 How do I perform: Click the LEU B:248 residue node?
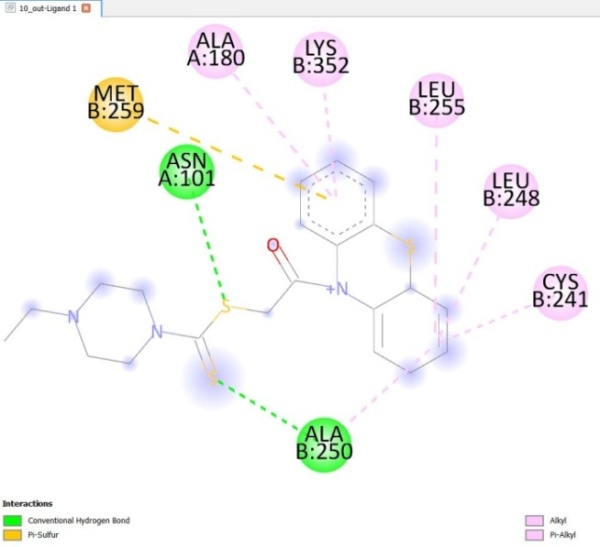coord(511,189)
